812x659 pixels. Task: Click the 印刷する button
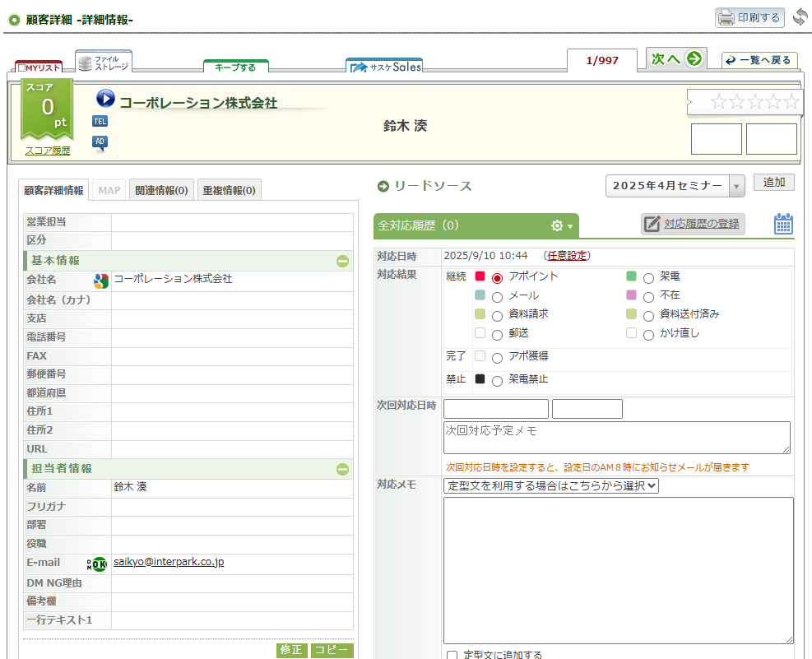749,17
